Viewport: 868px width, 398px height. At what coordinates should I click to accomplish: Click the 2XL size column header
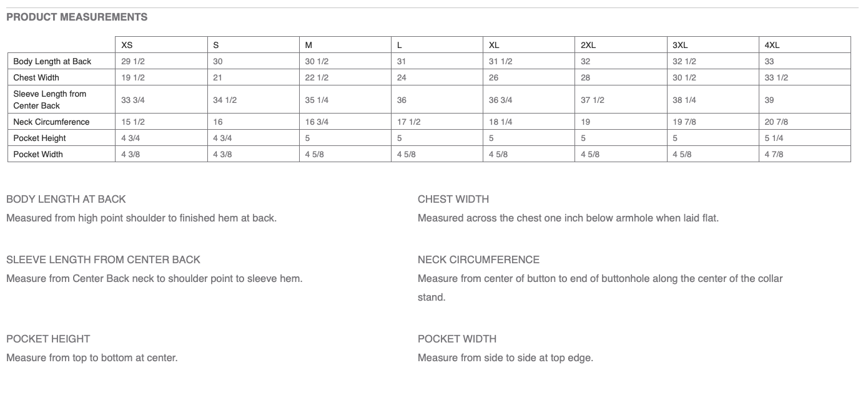(x=588, y=45)
